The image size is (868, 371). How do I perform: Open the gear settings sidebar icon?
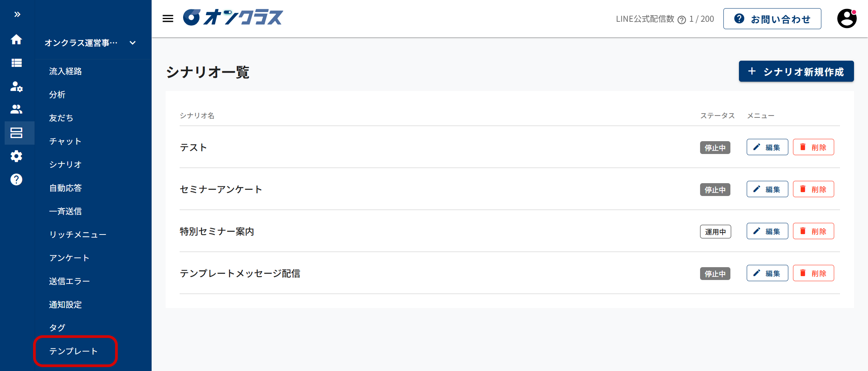click(x=16, y=156)
